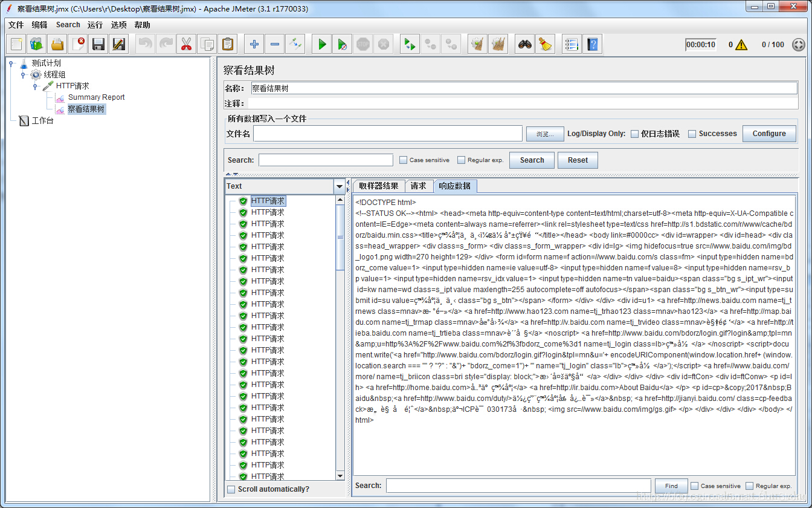Open the 运行 menu
The image size is (812, 508).
tap(95, 25)
